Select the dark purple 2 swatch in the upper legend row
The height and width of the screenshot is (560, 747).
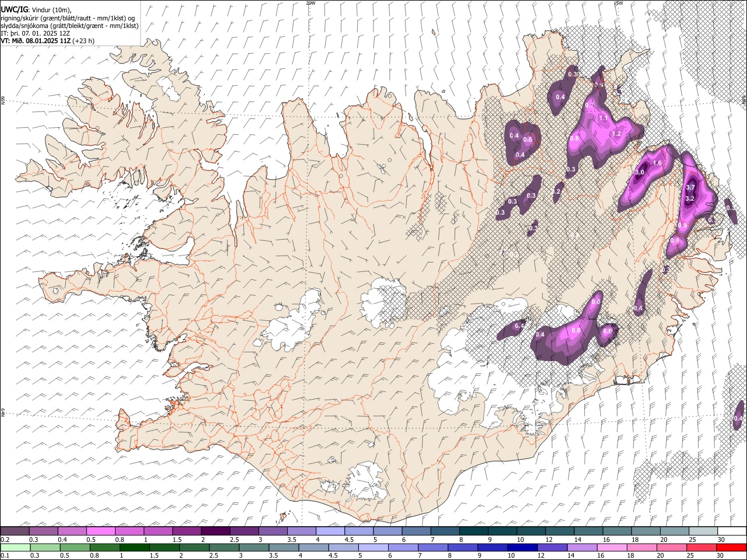pyautogui.click(x=215, y=531)
